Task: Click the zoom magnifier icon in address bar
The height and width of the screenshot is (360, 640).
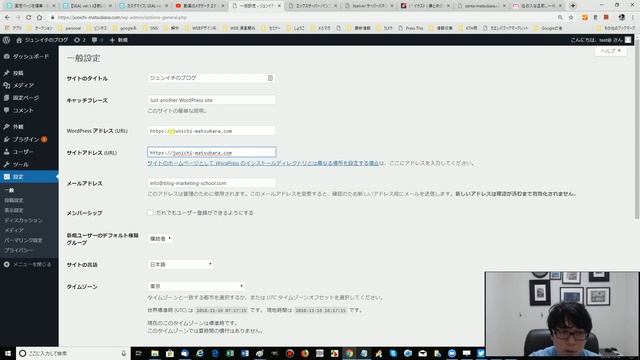Action: click(x=560, y=18)
